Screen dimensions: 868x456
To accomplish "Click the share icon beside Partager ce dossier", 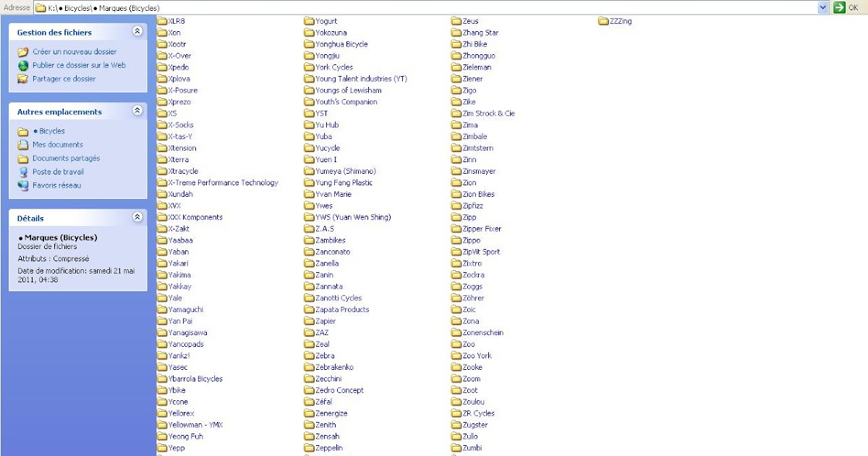I will [x=23, y=79].
